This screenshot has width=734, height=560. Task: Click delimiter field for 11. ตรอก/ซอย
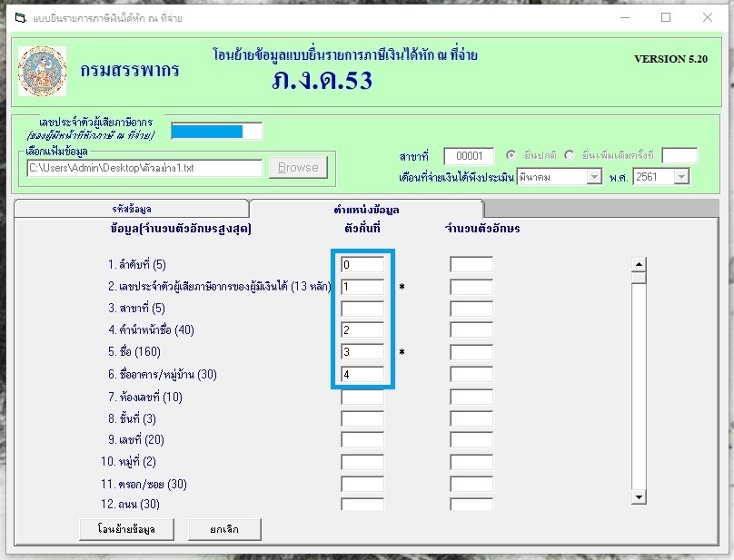(362, 484)
